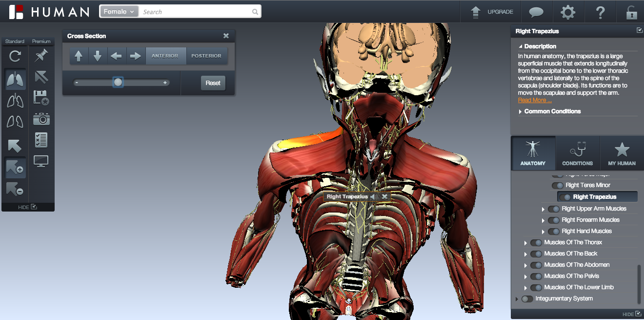The width and height of the screenshot is (644, 320).
Task: Disable the Muscles Of The Back toggle
Action: coord(536,254)
